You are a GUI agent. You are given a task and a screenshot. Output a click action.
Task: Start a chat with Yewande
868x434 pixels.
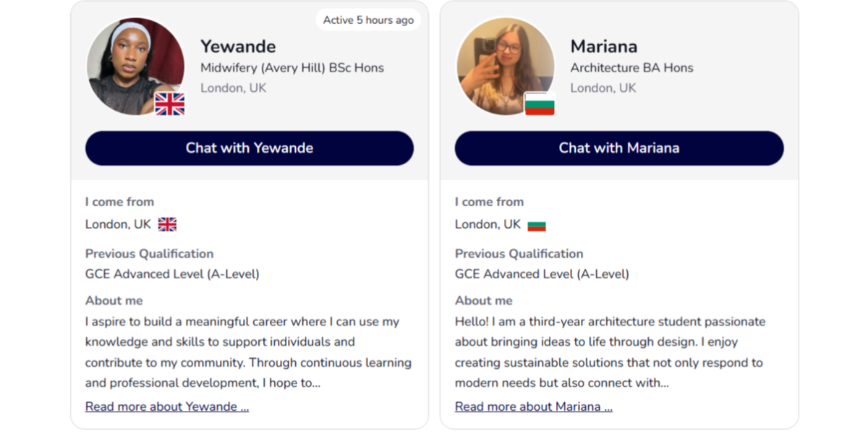click(250, 148)
